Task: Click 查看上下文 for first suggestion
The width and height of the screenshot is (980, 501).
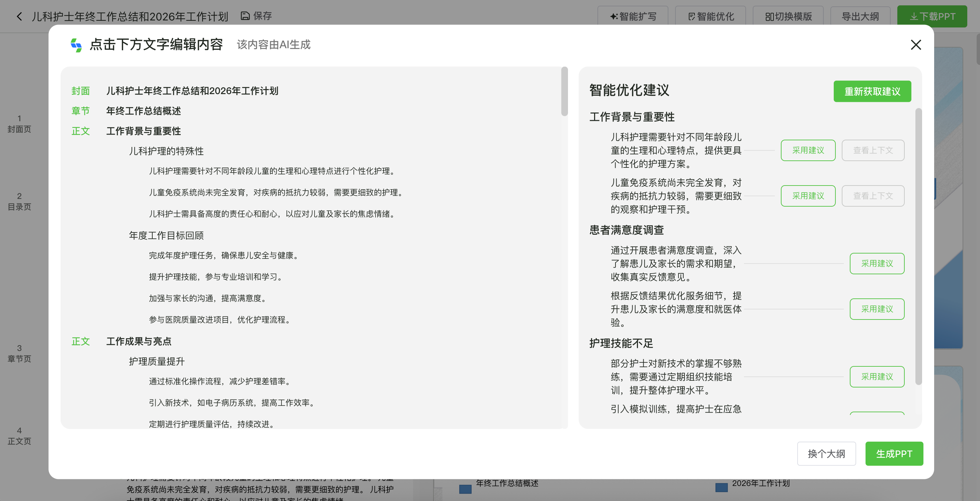Action: coord(873,150)
